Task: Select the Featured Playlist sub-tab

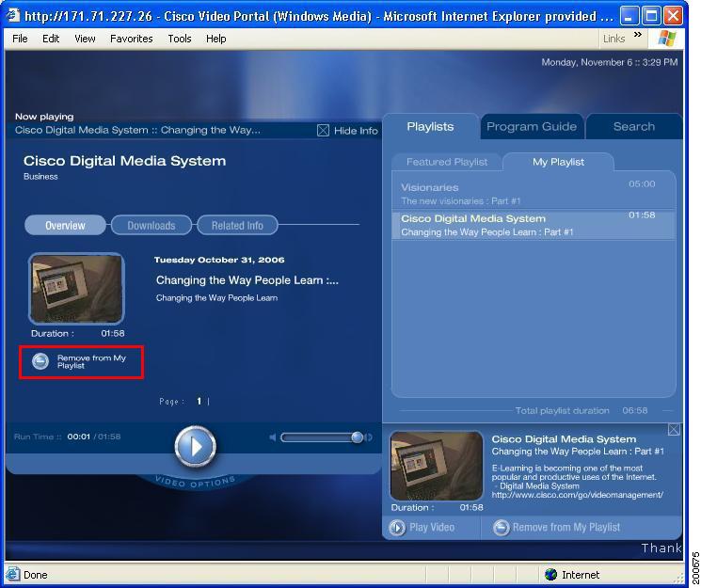Action: pyautogui.click(x=446, y=162)
